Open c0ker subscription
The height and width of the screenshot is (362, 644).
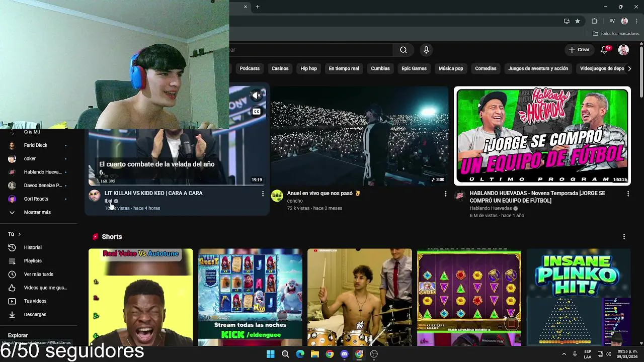tap(39, 158)
